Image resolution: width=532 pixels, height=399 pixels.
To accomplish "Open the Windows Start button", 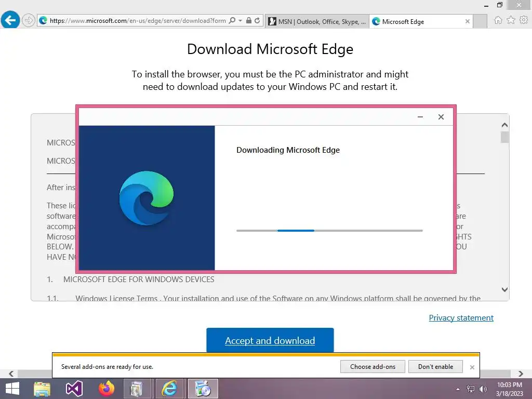I will coord(12,389).
